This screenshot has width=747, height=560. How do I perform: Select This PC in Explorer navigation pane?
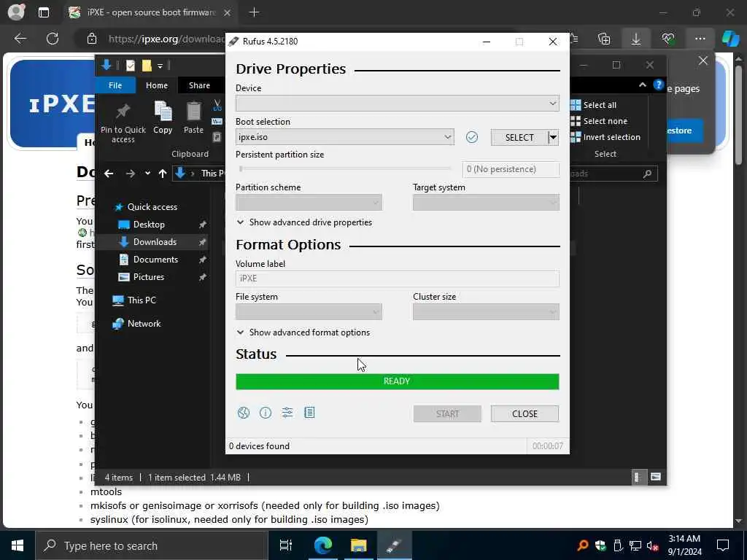pyautogui.click(x=134, y=300)
